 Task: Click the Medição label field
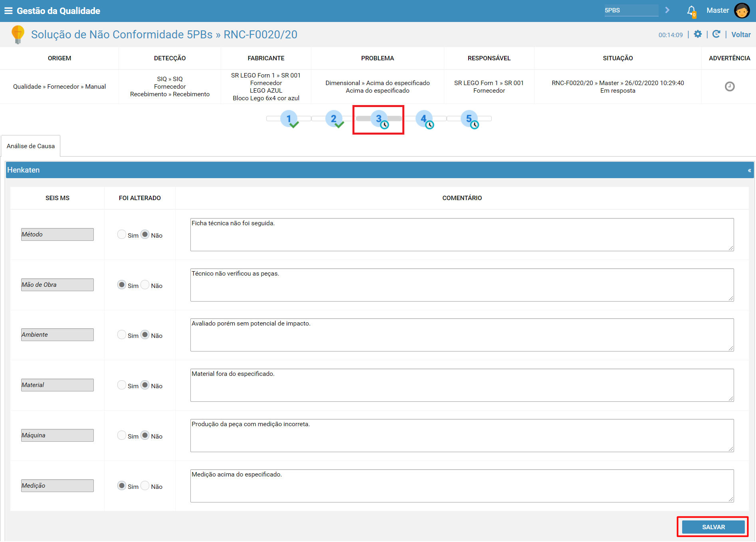coord(57,486)
